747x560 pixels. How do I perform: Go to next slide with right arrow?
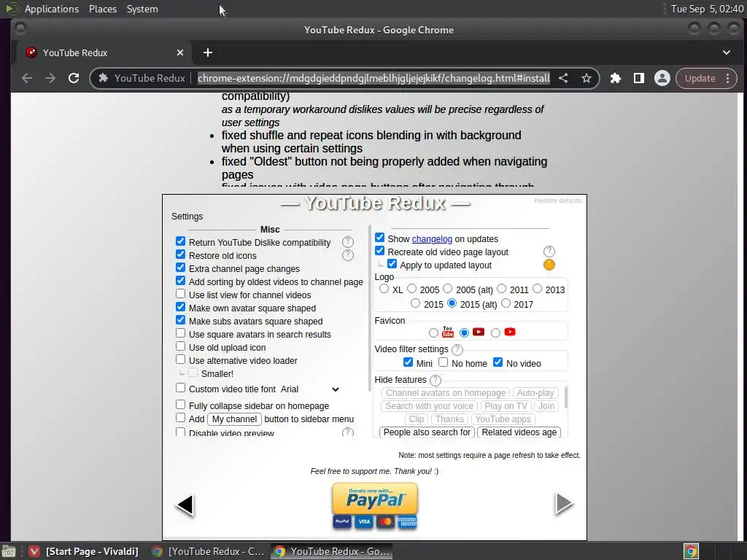(x=564, y=504)
